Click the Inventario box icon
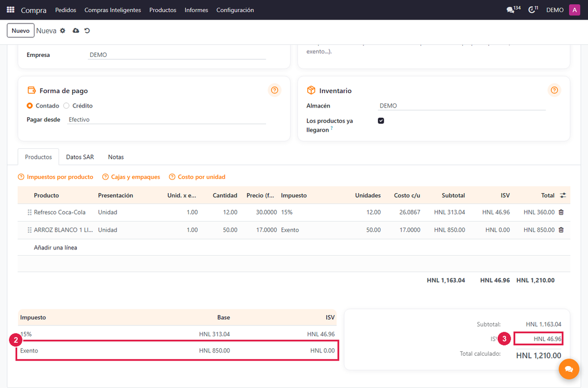This screenshot has height=388, width=588. pyautogui.click(x=311, y=90)
